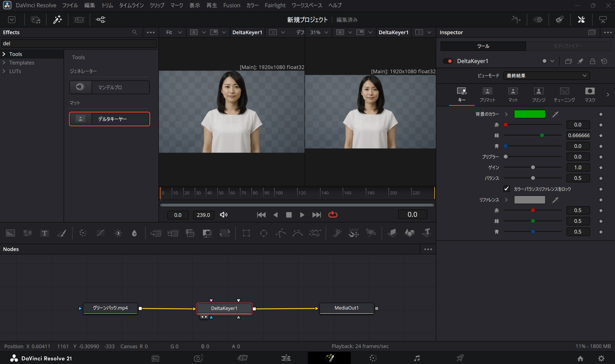Toggle DeltaKeyer1 enable red switch
This screenshot has height=364, width=615.
pyautogui.click(x=448, y=61)
